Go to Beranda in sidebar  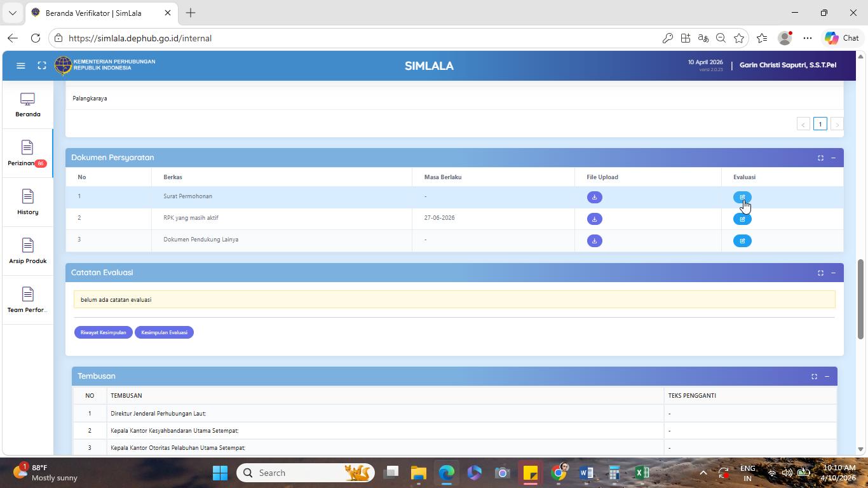[x=27, y=105]
